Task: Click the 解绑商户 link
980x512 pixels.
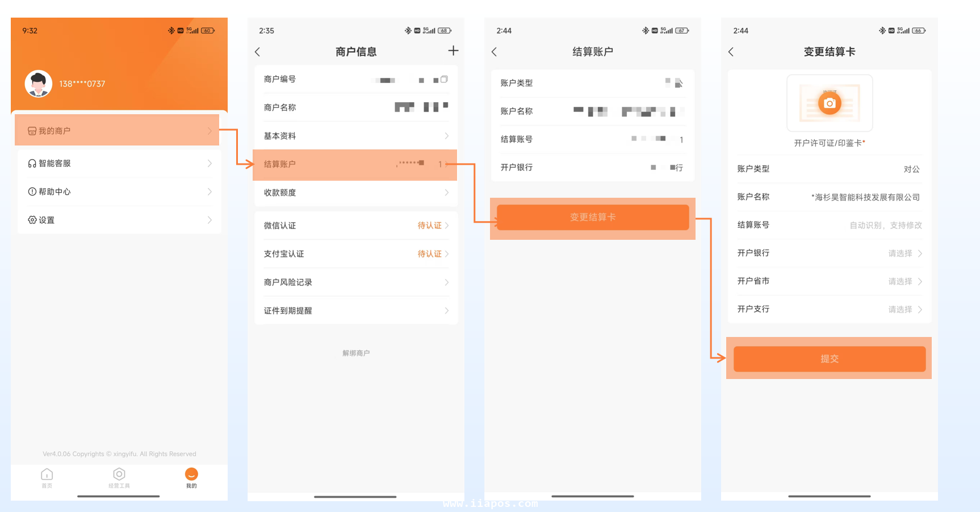Action: (x=355, y=352)
